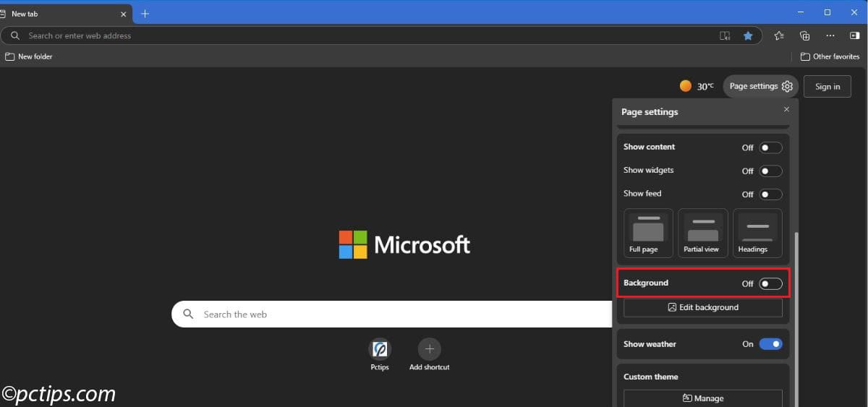
Task: Click the address bar search field
Action: point(381,35)
